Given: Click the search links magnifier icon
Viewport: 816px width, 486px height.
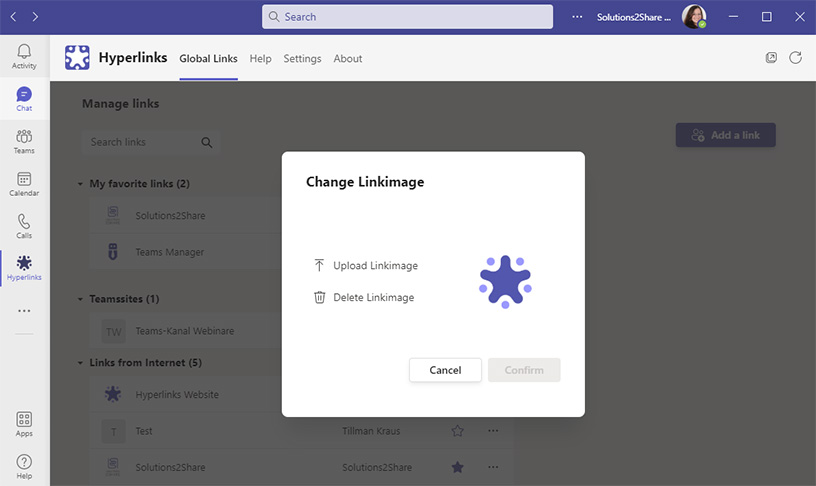Looking at the screenshot, I should click(207, 142).
